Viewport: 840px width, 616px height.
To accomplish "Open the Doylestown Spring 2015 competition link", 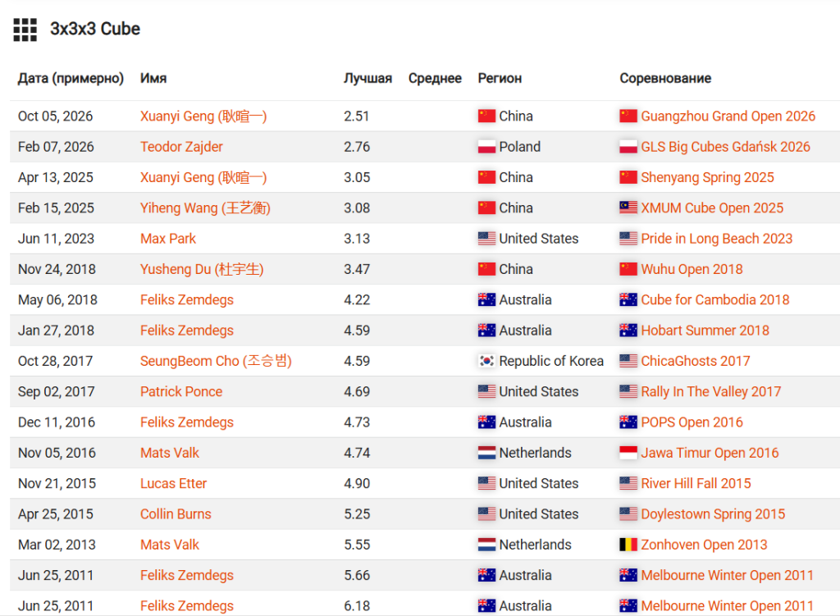I will point(713,513).
